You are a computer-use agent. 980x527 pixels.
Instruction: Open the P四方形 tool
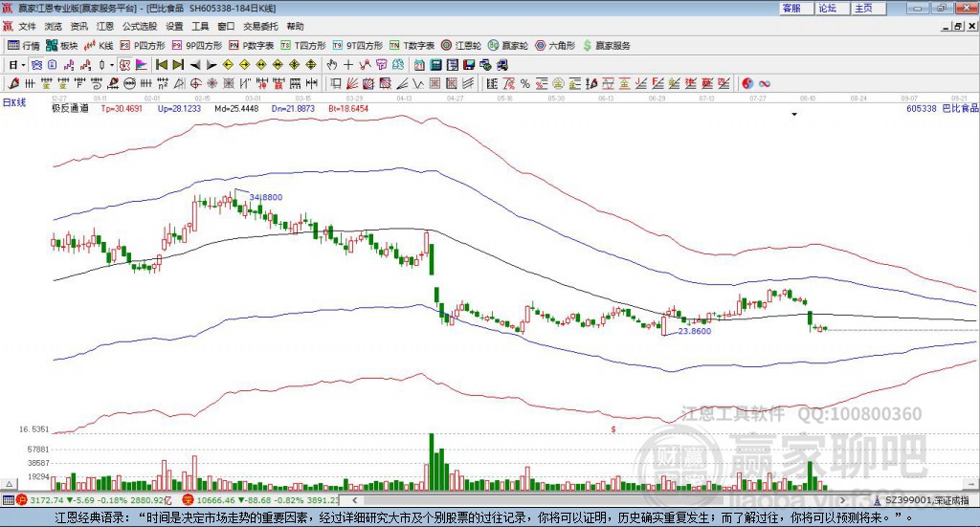tap(143, 46)
